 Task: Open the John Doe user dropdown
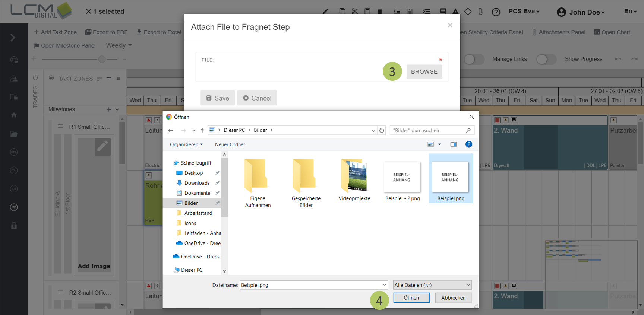tap(581, 12)
